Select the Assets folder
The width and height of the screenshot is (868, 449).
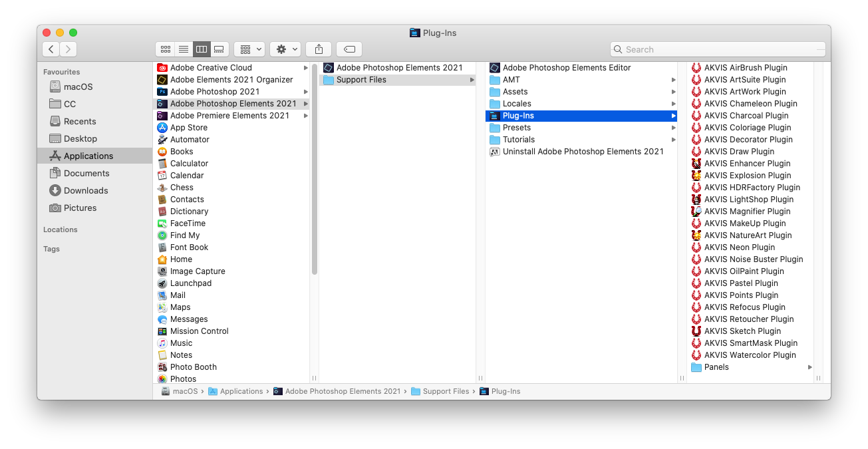581,92
